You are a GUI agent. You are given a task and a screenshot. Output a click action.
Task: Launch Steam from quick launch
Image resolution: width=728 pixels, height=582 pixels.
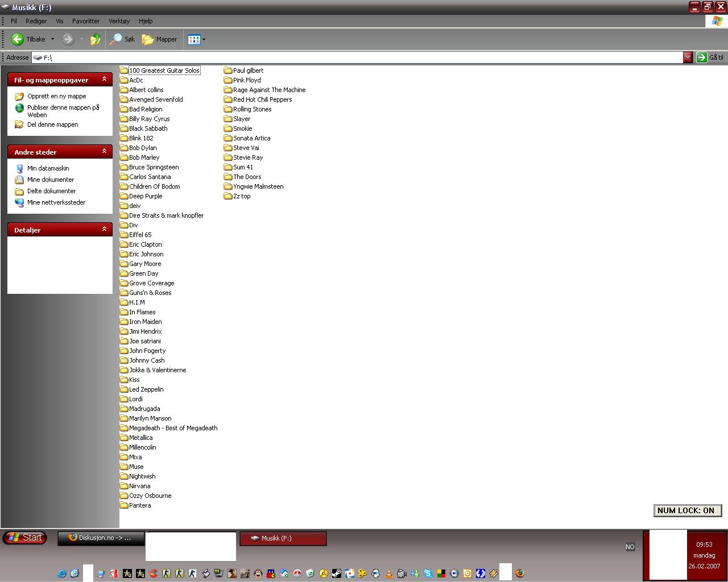337,573
